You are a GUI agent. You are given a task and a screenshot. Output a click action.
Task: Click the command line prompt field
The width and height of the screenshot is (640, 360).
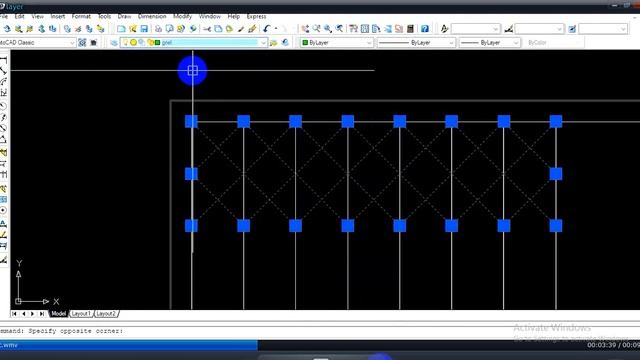point(320,331)
